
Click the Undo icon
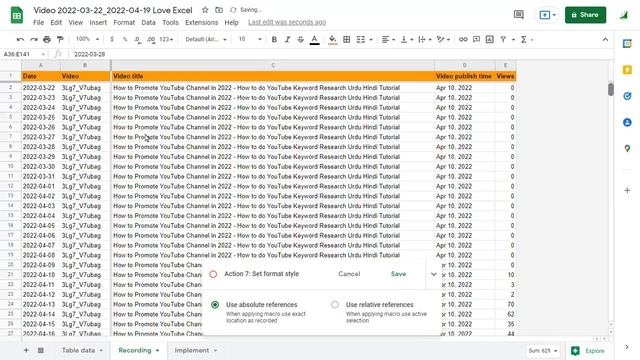[20, 40]
